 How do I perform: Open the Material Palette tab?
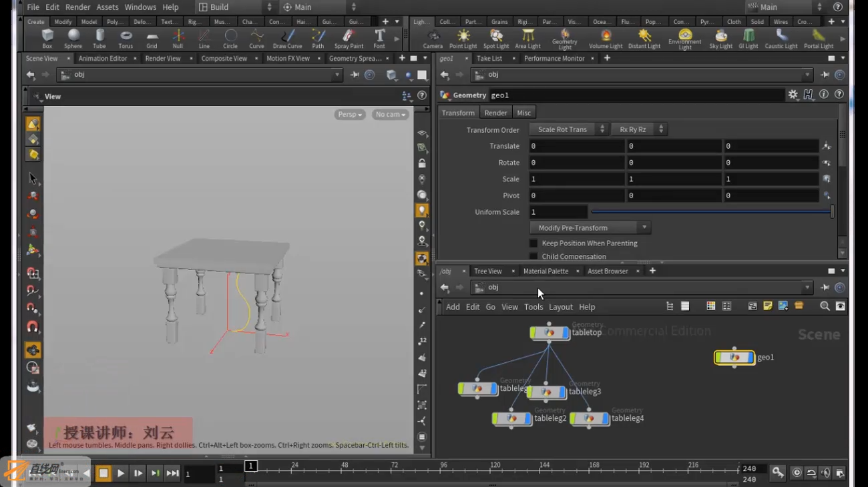point(546,272)
